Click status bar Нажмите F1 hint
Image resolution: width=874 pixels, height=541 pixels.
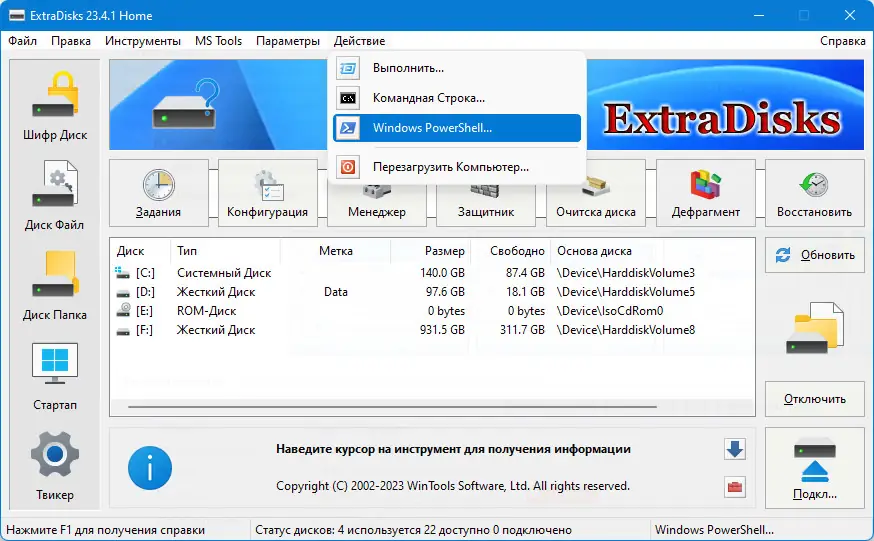pyautogui.click(x=105, y=530)
